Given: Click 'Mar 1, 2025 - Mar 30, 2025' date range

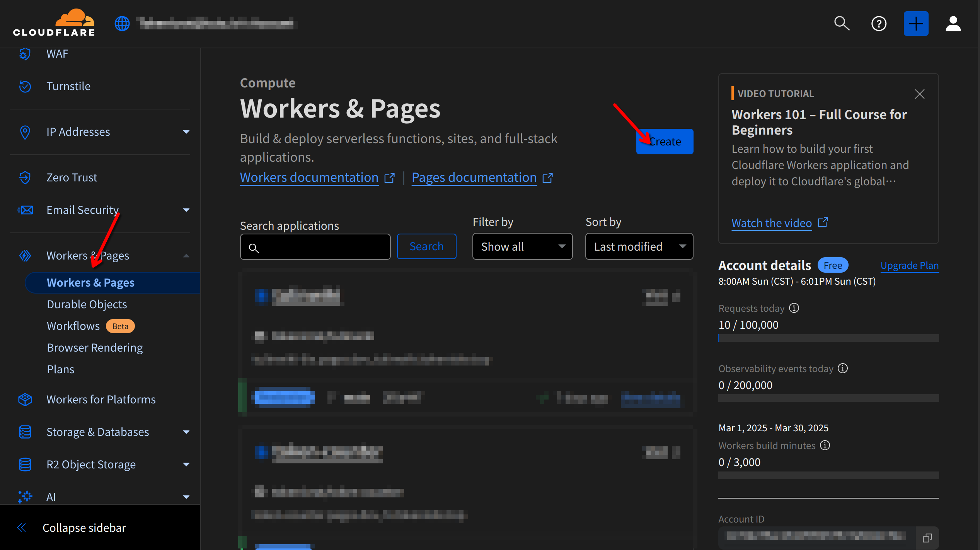Looking at the screenshot, I should click(x=774, y=428).
